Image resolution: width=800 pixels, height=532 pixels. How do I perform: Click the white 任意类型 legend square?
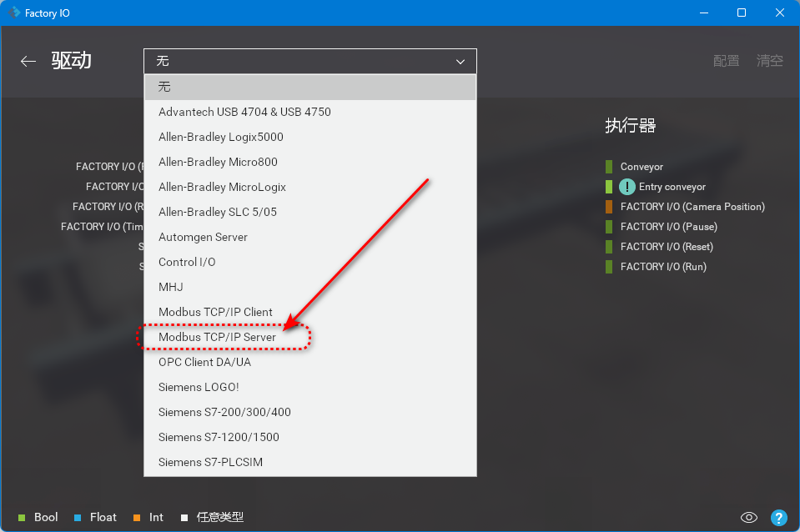(184, 518)
